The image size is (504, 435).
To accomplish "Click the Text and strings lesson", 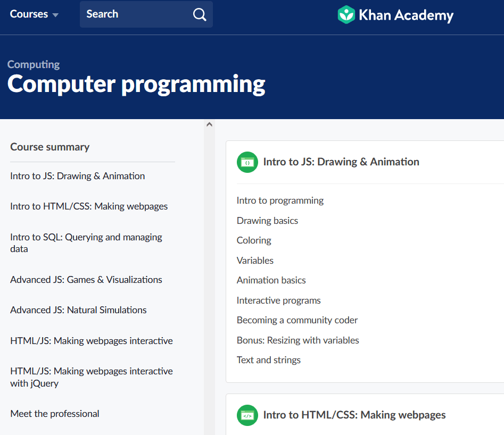I will pyautogui.click(x=268, y=360).
